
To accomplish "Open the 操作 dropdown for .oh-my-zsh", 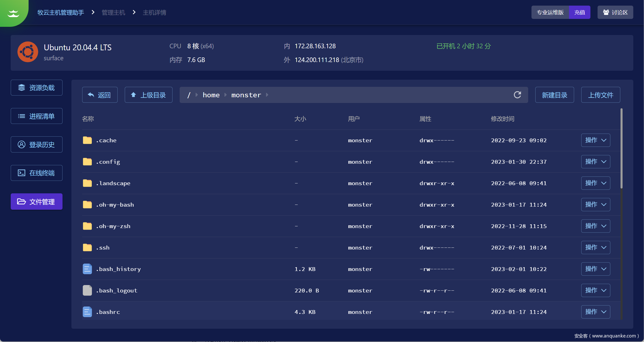I will [595, 226].
